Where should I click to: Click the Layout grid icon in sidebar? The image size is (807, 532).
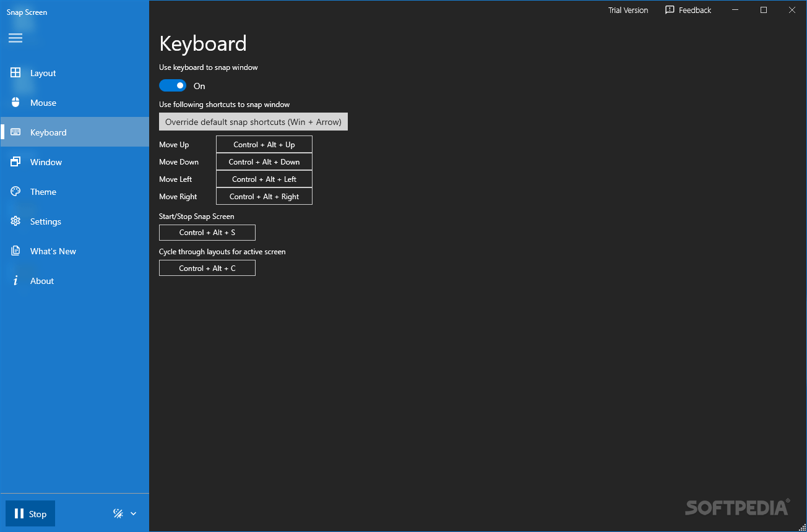tap(15, 72)
